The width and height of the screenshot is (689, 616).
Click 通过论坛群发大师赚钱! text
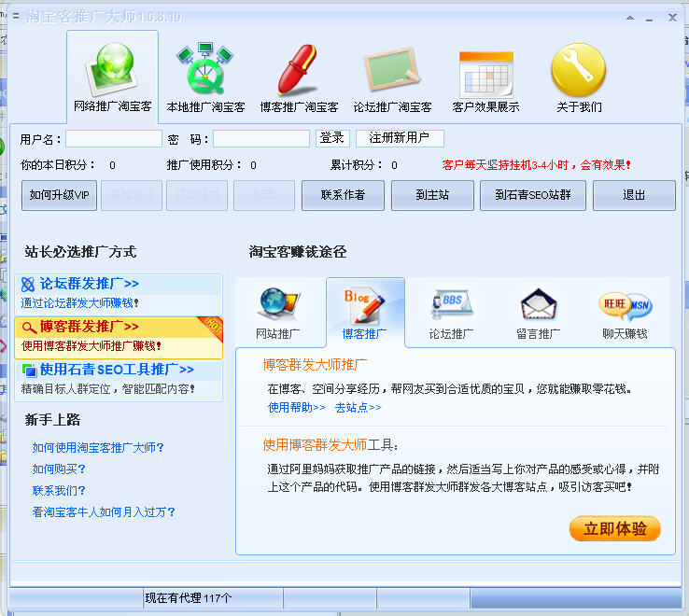tap(80, 303)
